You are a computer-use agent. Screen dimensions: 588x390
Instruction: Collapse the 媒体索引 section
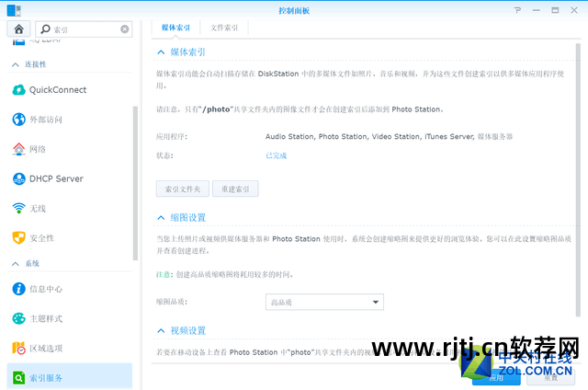click(x=161, y=52)
